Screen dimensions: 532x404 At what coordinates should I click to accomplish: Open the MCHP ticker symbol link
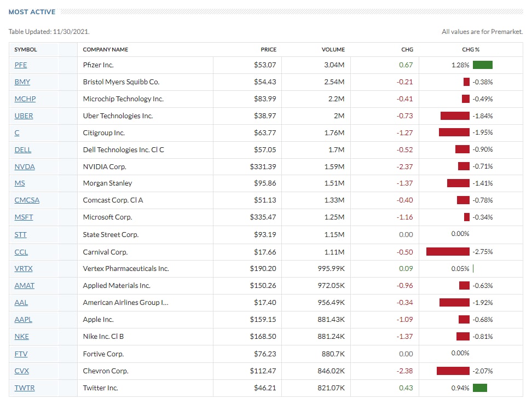pos(25,99)
